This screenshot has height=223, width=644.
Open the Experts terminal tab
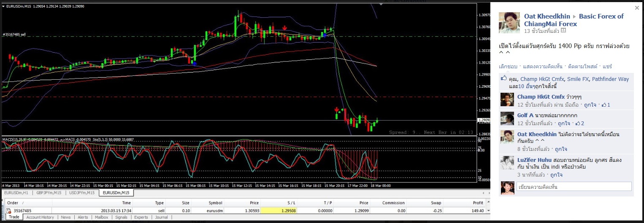coord(141,218)
